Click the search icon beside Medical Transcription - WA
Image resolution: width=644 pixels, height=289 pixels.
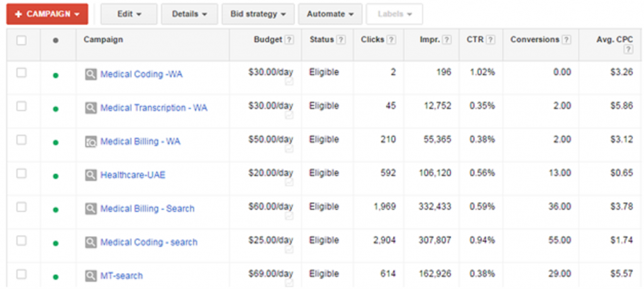point(91,108)
